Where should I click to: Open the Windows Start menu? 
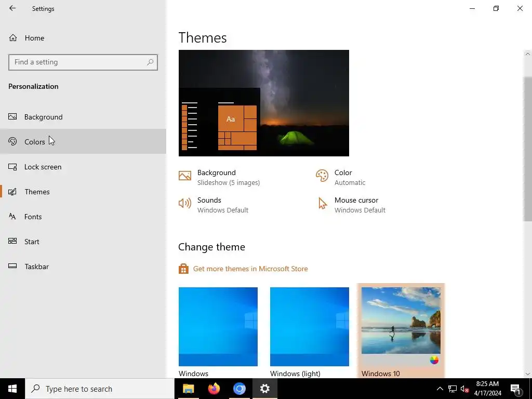coord(12,389)
